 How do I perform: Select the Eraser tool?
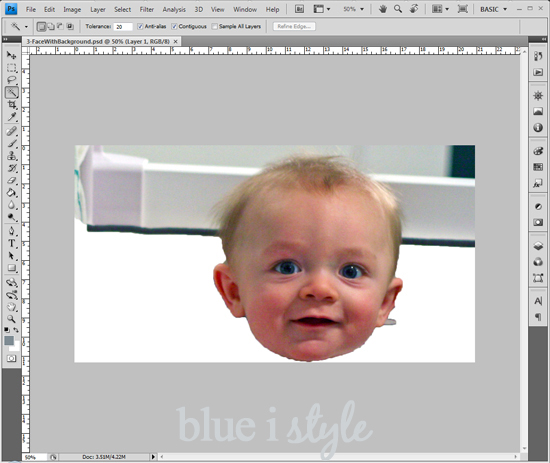[12, 180]
